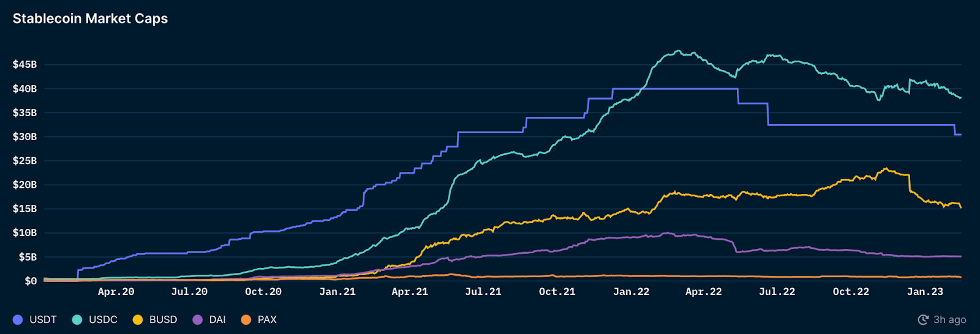Hide PAX series via its text label
The image size is (980, 334).
(267, 320)
